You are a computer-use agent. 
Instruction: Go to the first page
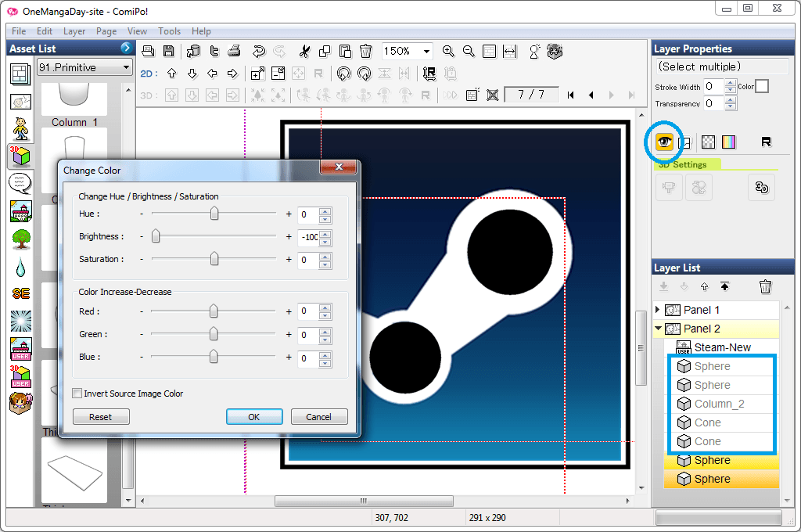tap(570, 95)
